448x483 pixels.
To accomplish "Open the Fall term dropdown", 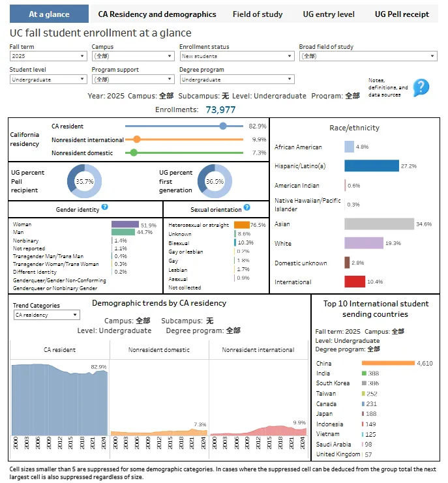I will pos(48,57).
